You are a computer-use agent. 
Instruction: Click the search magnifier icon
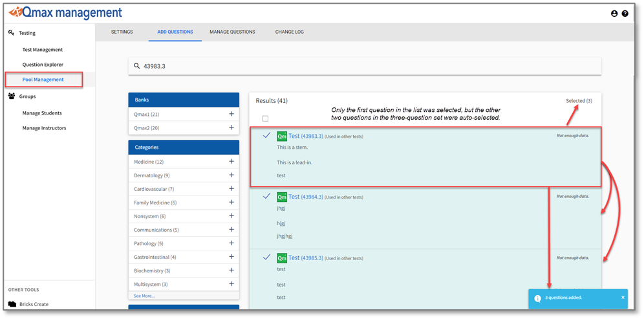click(136, 66)
